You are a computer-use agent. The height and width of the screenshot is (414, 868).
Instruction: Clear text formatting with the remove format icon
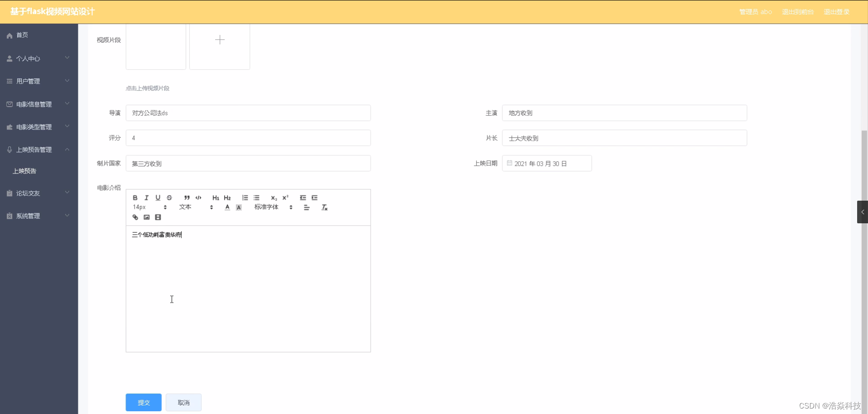click(x=324, y=207)
